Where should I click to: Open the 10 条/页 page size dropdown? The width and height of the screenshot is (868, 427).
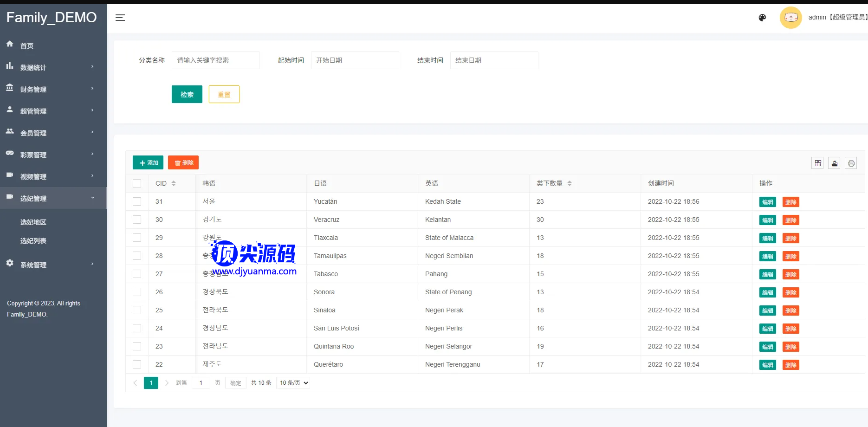293,383
